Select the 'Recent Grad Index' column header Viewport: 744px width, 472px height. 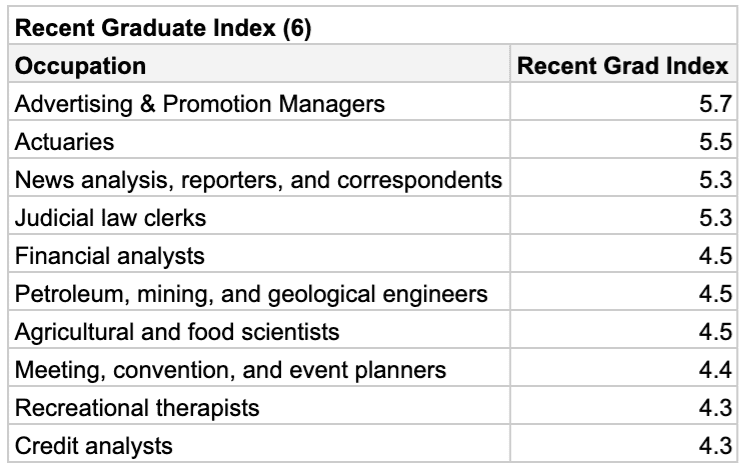(625, 66)
